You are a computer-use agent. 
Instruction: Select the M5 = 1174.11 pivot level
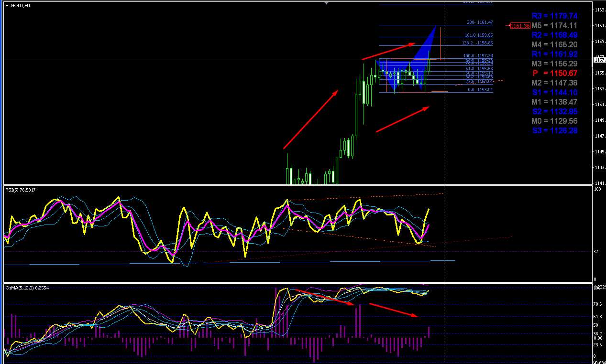554,25
